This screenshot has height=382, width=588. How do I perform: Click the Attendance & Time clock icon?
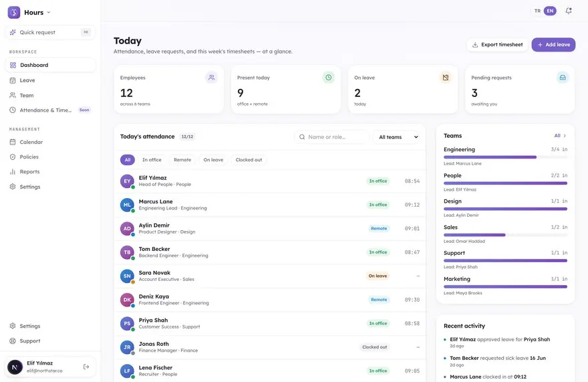[13, 110]
